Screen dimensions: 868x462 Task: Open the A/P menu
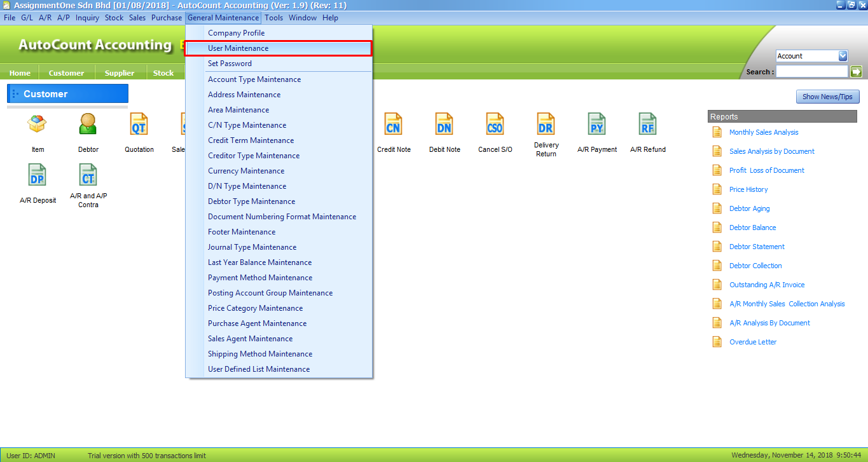tap(64, 18)
